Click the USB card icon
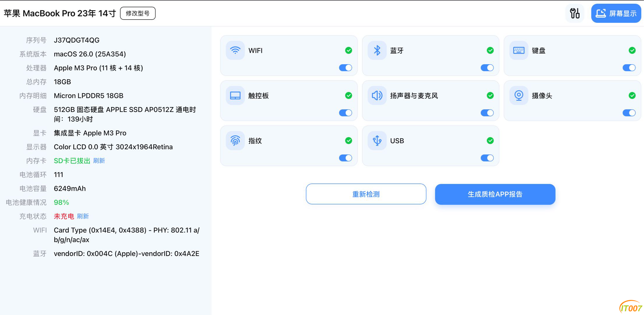The height and width of the screenshot is (315, 644). pyautogui.click(x=377, y=141)
